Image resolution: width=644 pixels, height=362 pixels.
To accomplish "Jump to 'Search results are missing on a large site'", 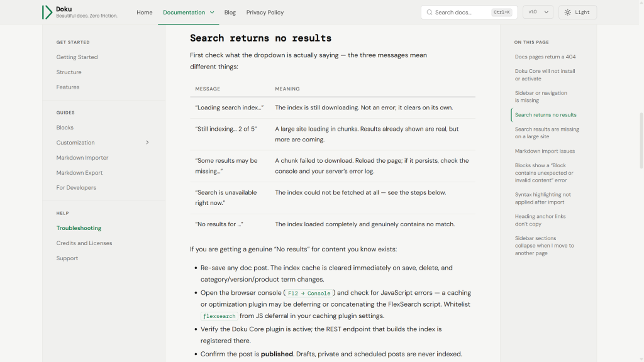I will [547, 133].
